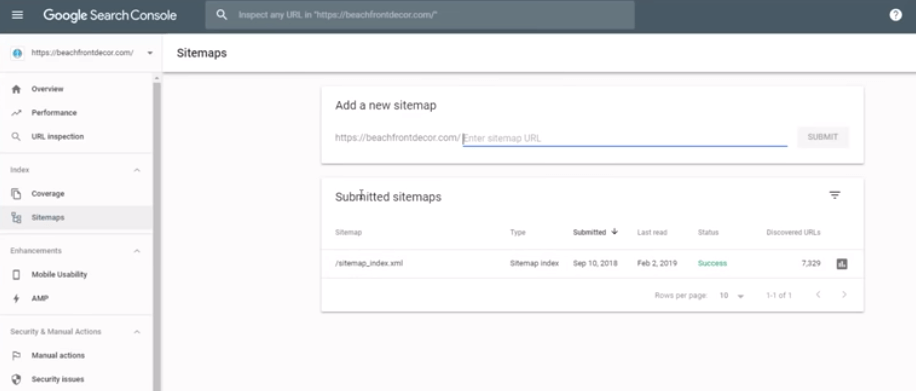
Task: Click the URL inspection magnifier icon
Action: click(x=16, y=137)
